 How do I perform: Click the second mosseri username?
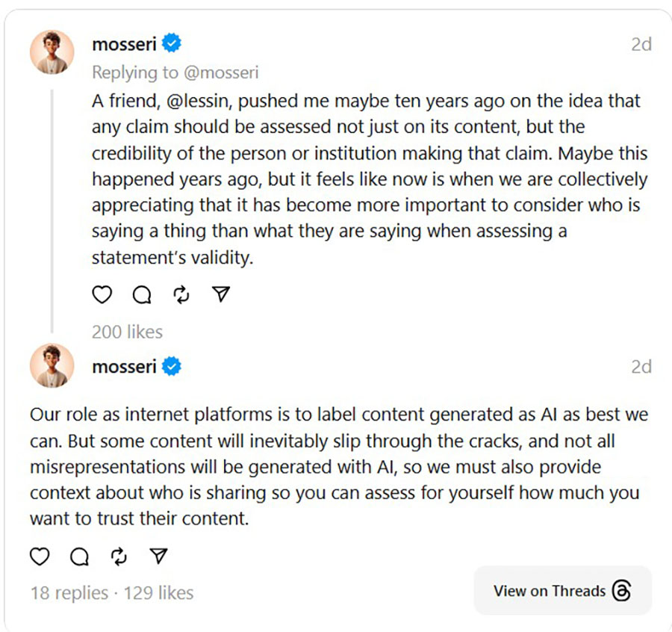point(124,366)
